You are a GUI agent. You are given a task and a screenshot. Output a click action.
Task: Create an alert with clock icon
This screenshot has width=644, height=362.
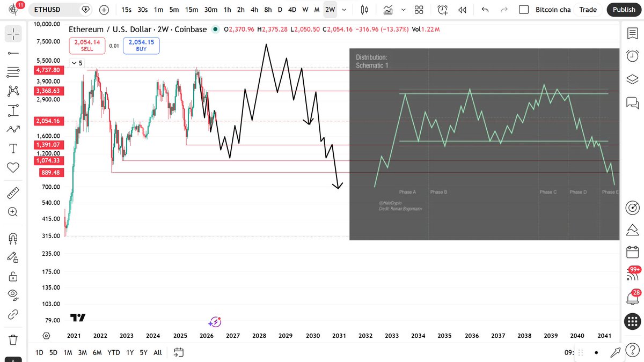pyautogui.click(x=442, y=10)
